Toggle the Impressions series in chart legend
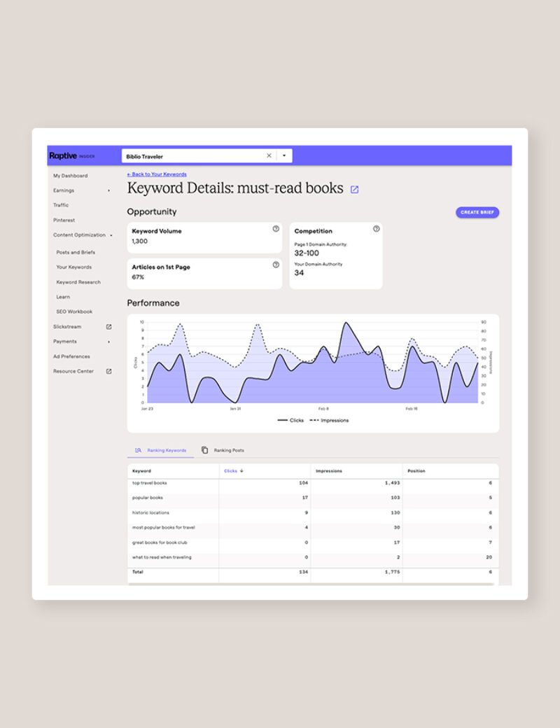Image resolution: width=560 pixels, height=728 pixels. click(x=329, y=421)
